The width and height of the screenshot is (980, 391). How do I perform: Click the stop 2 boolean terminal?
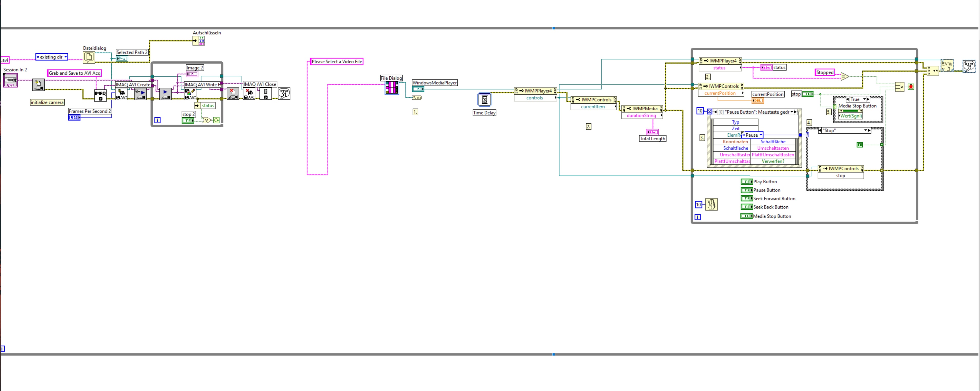[x=188, y=121]
